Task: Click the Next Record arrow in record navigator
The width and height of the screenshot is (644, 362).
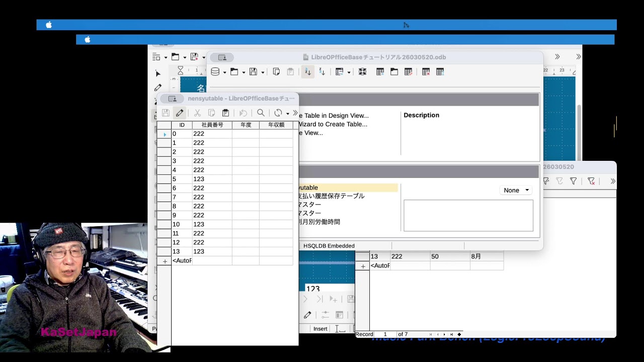Action: tap(444, 334)
